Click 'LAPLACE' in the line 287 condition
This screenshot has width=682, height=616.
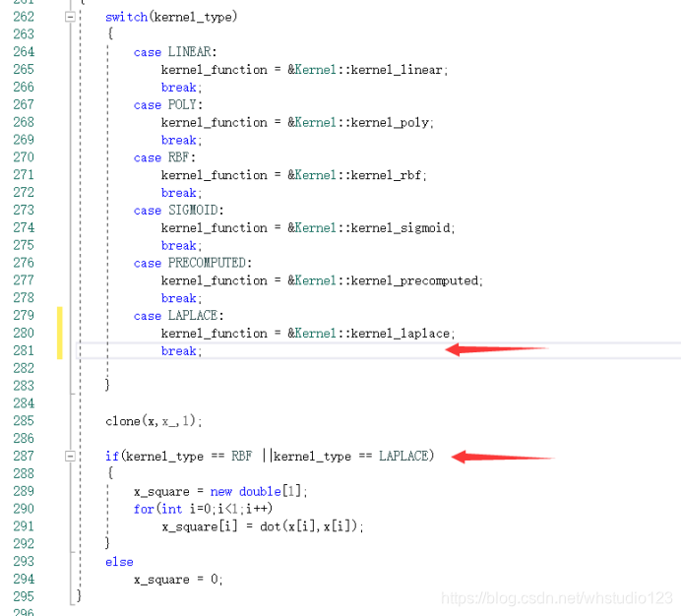click(403, 457)
